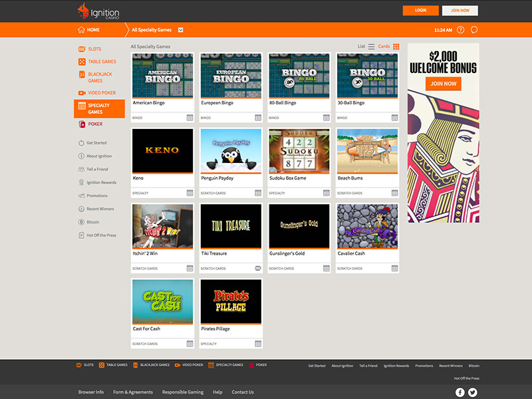The image size is (532, 399).
Task: Open the Cast For Cash game thumbnail
Action: click(x=162, y=301)
